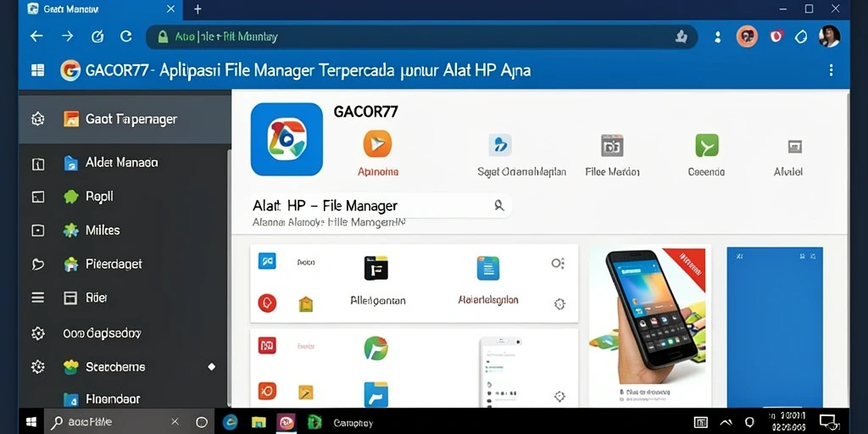Click the orange play Abinoine icon
The height and width of the screenshot is (434, 868).
pos(377,144)
